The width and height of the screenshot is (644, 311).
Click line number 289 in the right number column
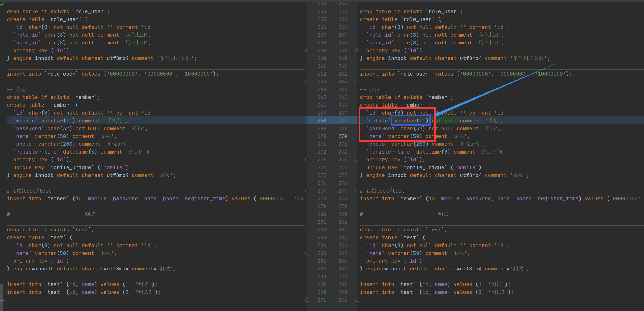click(x=342, y=284)
